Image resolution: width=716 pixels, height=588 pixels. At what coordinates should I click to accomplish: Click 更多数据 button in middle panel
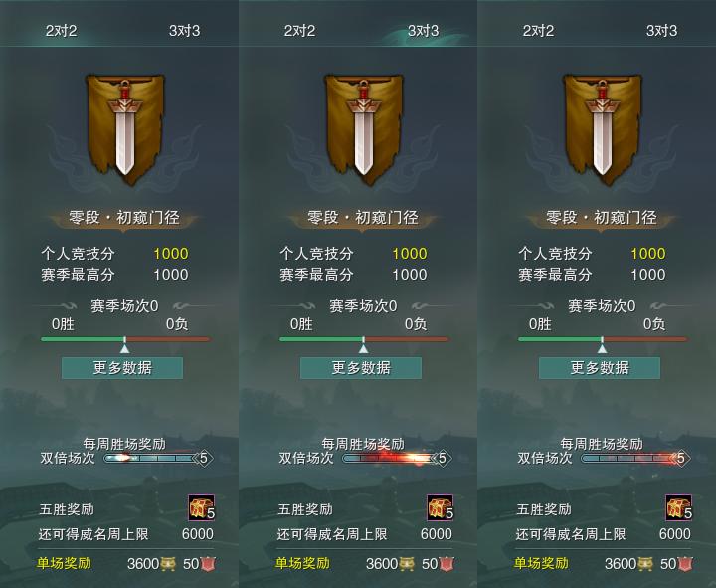click(361, 368)
